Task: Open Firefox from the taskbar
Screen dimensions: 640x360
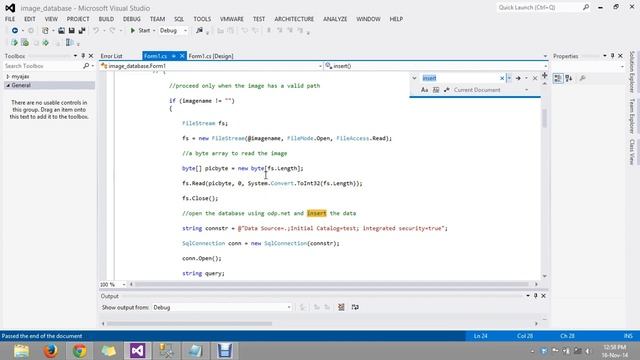Action: click(x=51, y=351)
